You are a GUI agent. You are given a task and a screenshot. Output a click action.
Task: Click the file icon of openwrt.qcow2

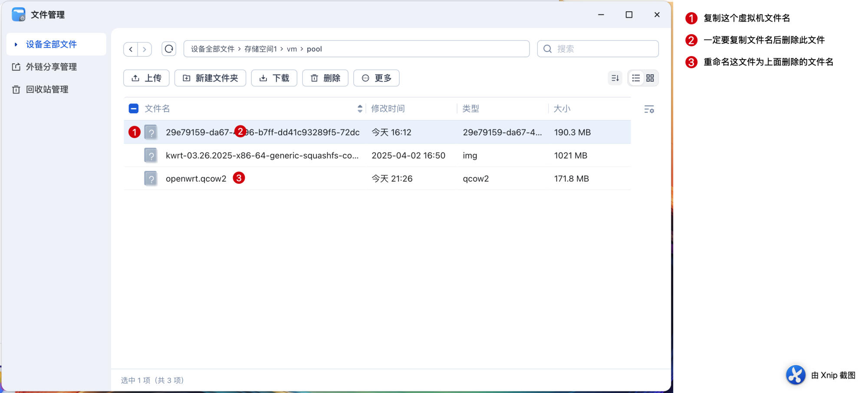pos(151,178)
